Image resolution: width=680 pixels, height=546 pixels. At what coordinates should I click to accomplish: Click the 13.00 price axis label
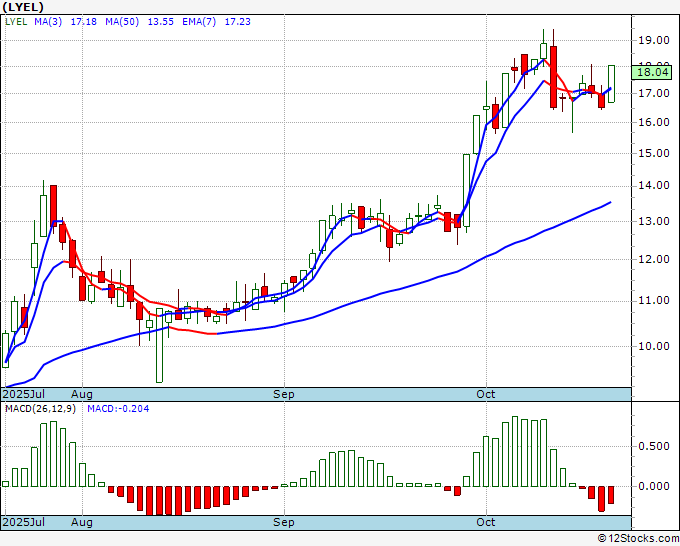(654, 221)
